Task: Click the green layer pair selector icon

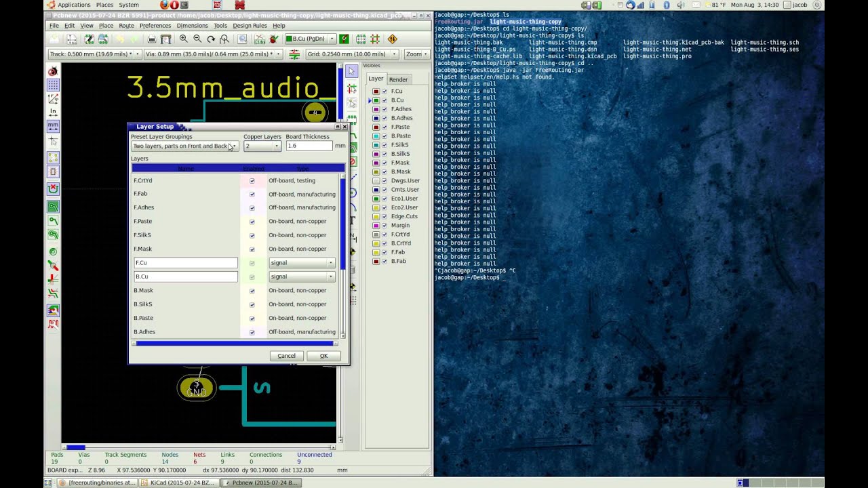Action: (x=344, y=39)
